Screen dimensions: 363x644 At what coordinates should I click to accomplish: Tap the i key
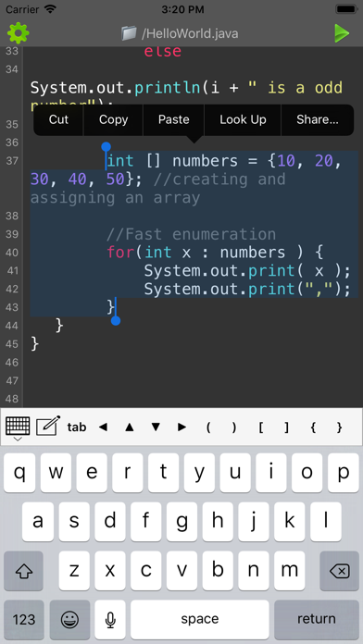[x=271, y=473]
